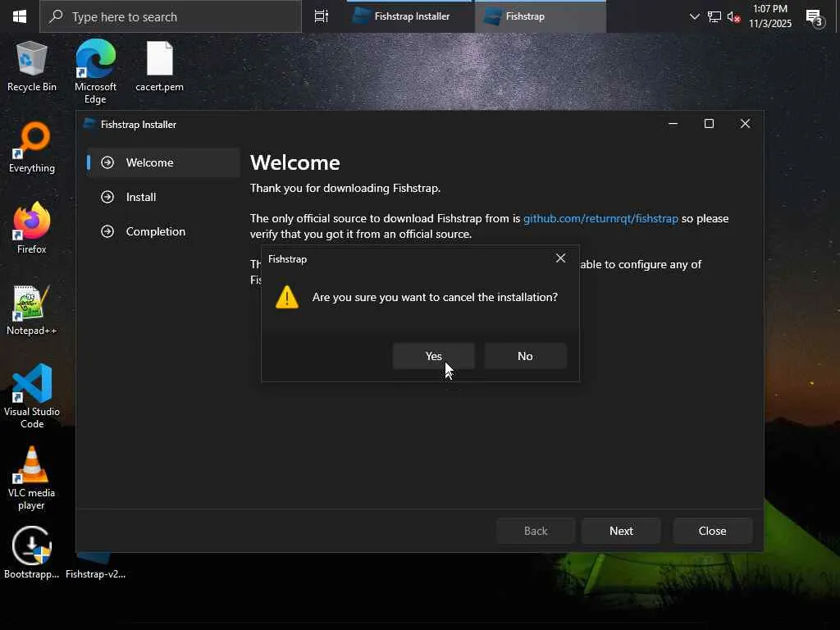840x630 pixels.
Task: Close the Fishstrap confirmation dialog
Action: [x=560, y=258]
